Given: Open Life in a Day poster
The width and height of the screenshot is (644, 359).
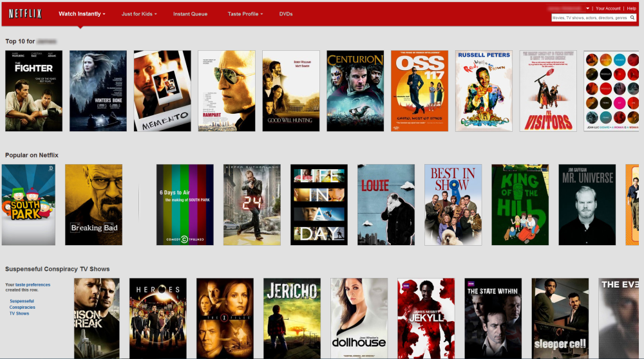Looking at the screenshot, I should click(319, 205).
